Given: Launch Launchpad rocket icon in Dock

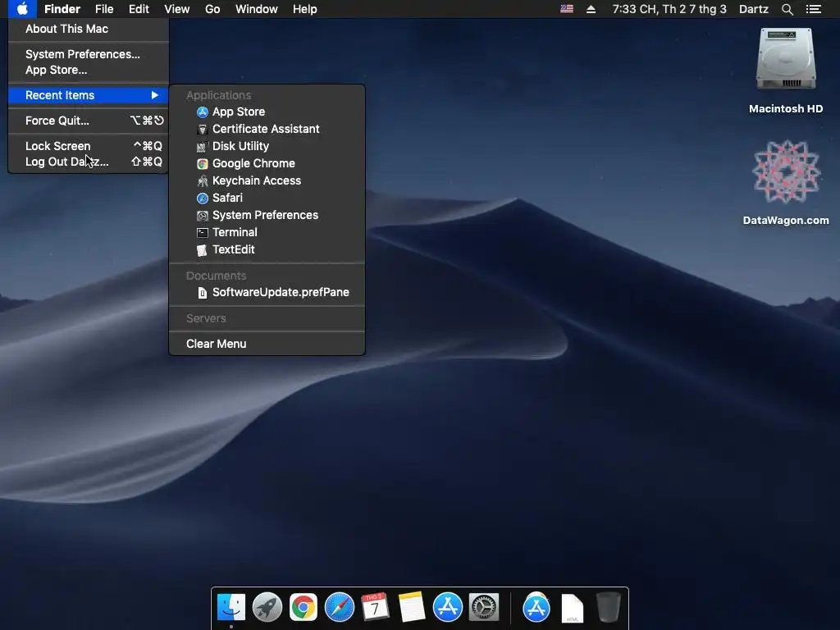Looking at the screenshot, I should tap(267, 607).
